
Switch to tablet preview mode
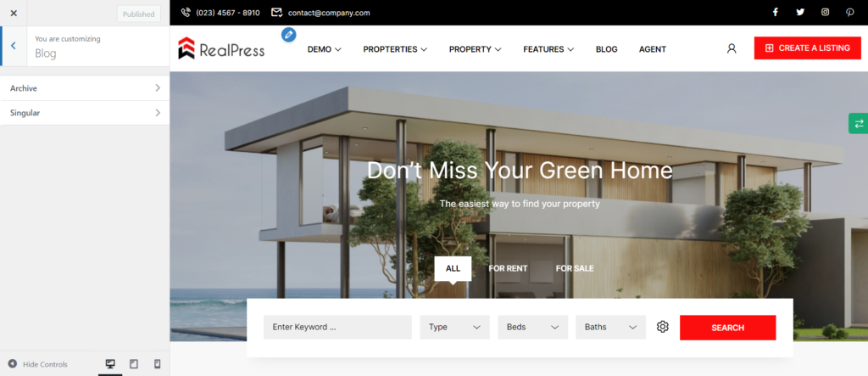coord(133,364)
